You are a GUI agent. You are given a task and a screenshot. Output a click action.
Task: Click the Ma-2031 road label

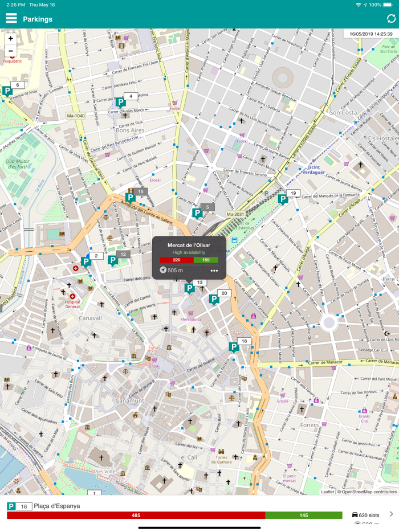click(235, 214)
